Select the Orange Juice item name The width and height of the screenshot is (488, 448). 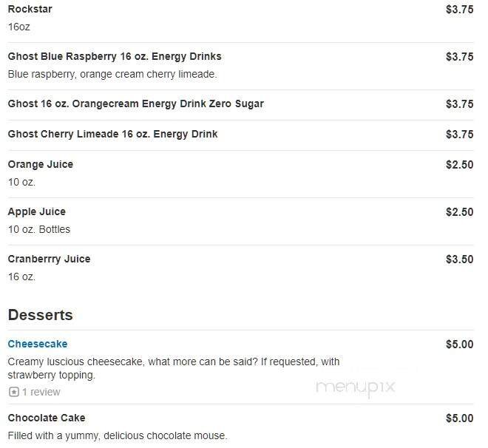(41, 164)
